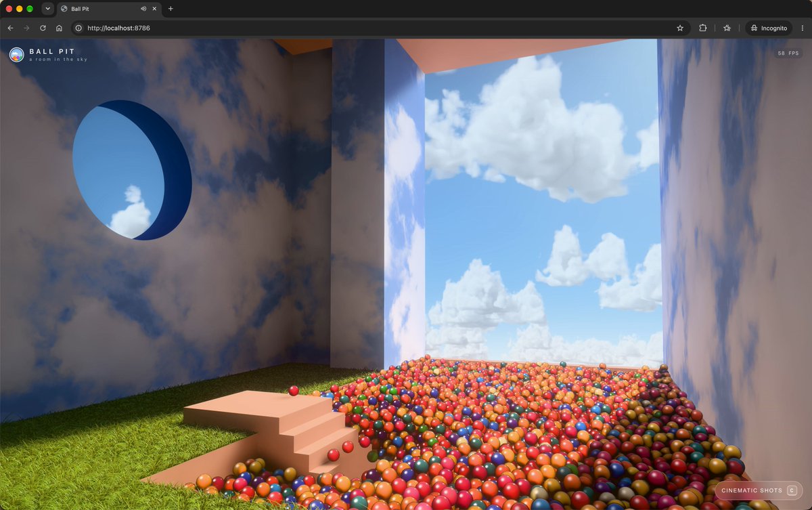Viewport: 812px width, 510px height.
Task: Open the home page icon
Action: click(x=59, y=28)
